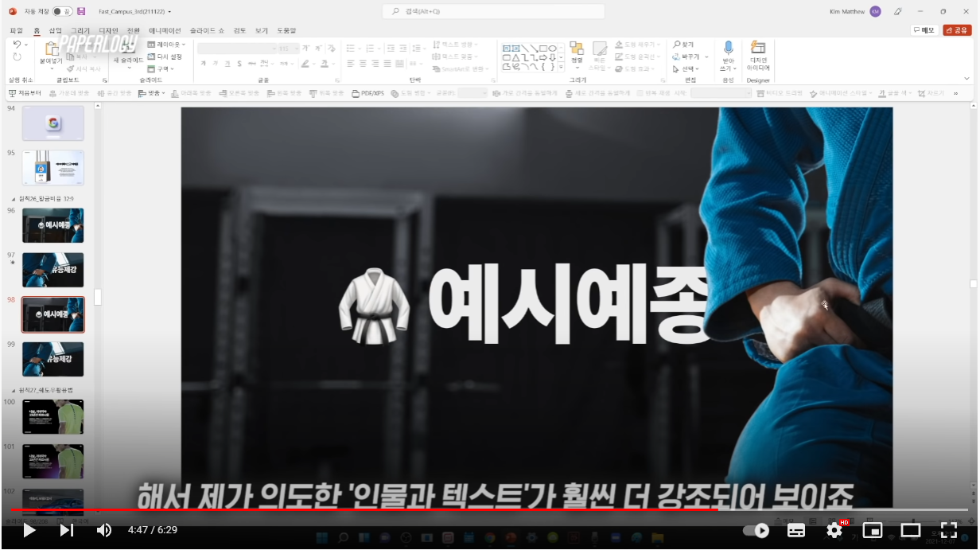Open the 선택 select dropdown

point(686,68)
